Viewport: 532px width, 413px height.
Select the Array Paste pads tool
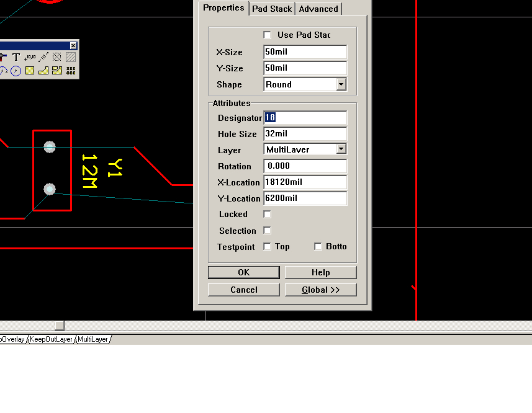[71, 71]
